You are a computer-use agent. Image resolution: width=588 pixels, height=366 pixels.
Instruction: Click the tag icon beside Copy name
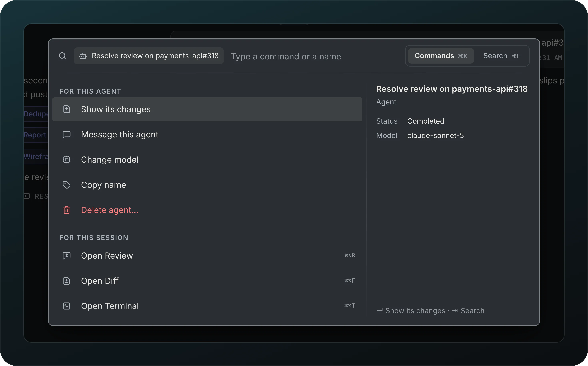coord(67,185)
